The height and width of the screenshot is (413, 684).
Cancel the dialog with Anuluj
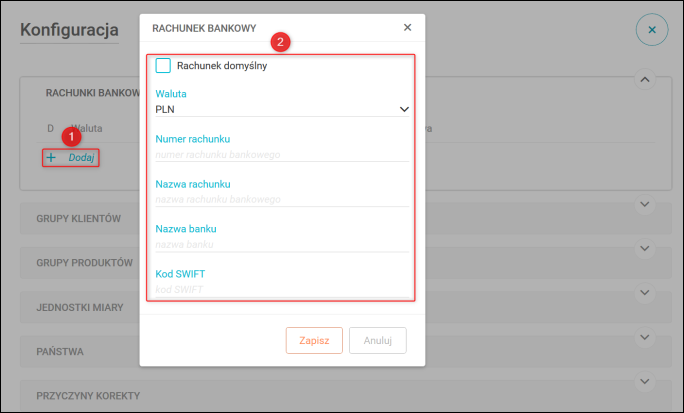pyautogui.click(x=378, y=340)
